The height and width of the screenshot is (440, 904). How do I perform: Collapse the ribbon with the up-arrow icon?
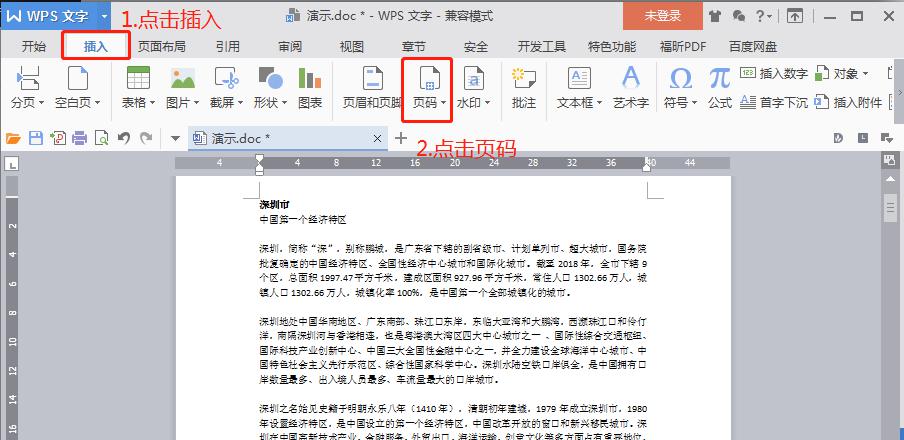(795, 16)
